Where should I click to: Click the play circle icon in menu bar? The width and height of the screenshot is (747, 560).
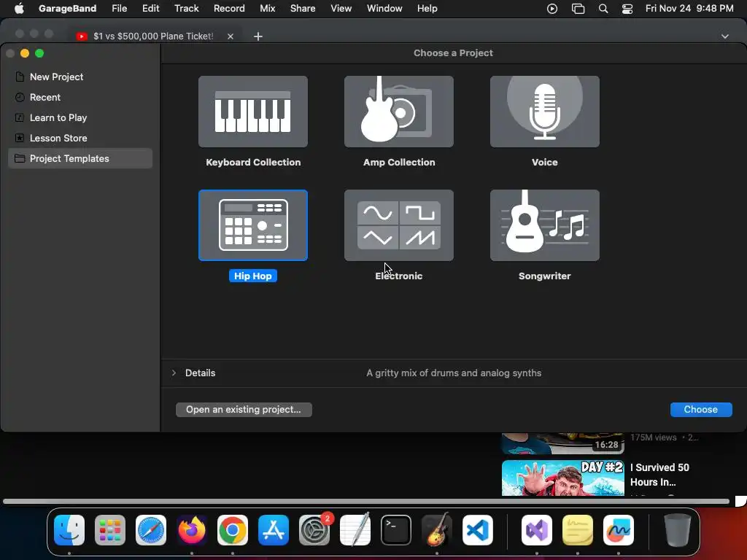552,9
